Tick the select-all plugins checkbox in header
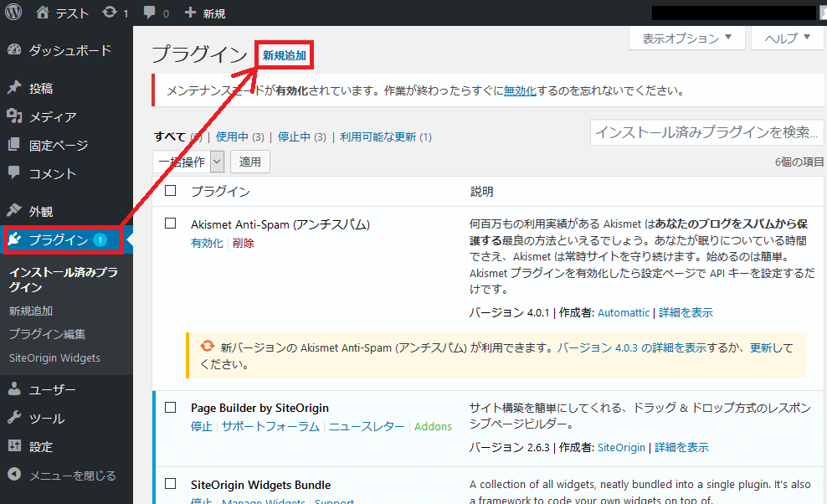The width and height of the screenshot is (827, 504). [171, 191]
